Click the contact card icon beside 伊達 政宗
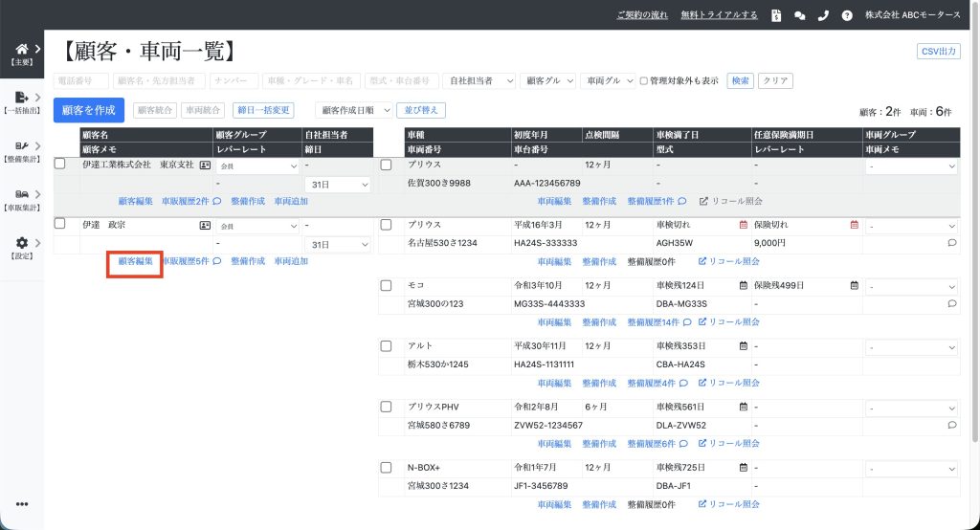Image resolution: width=980 pixels, height=530 pixels. point(205,226)
